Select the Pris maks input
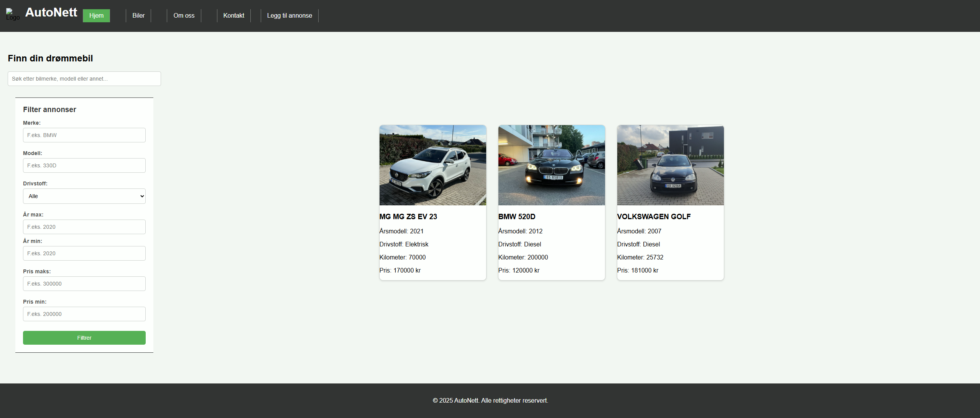The image size is (980, 418). 84,284
